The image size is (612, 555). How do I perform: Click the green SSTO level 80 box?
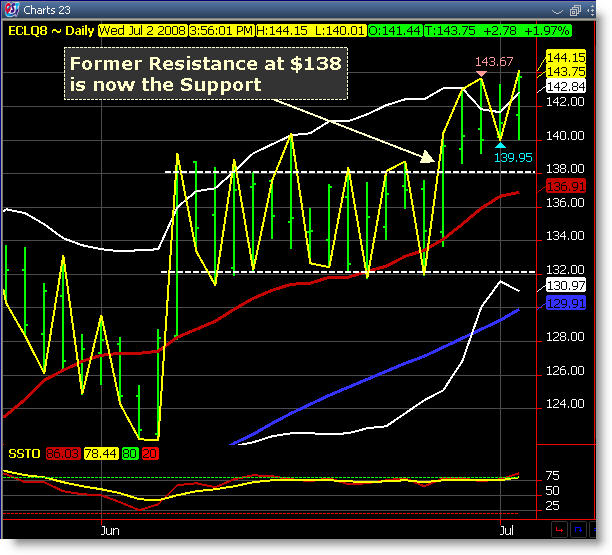tap(130, 454)
